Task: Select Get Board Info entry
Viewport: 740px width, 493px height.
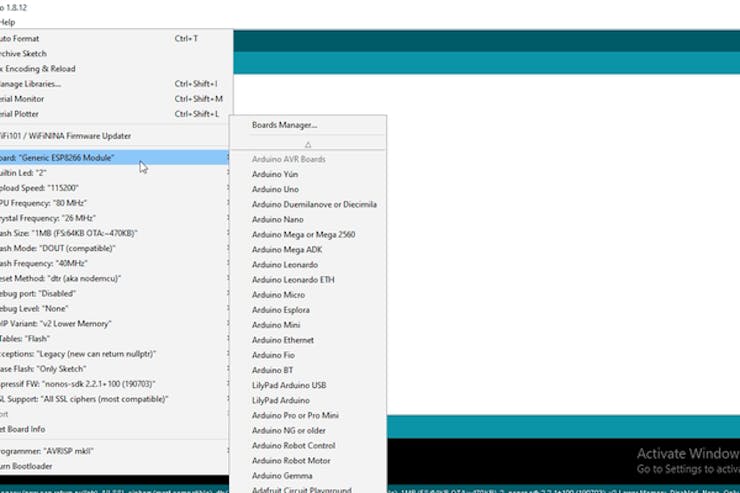Action: pyautogui.click(x=116, y=429)
